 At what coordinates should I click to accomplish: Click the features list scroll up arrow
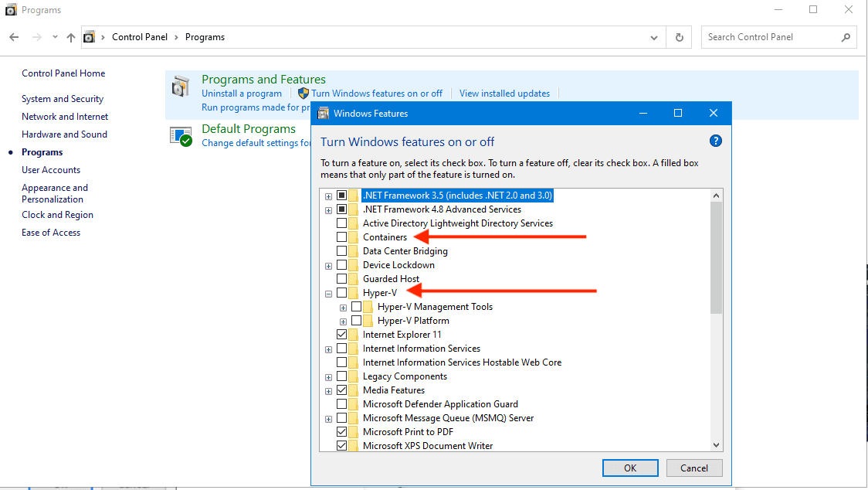(717, 196)
